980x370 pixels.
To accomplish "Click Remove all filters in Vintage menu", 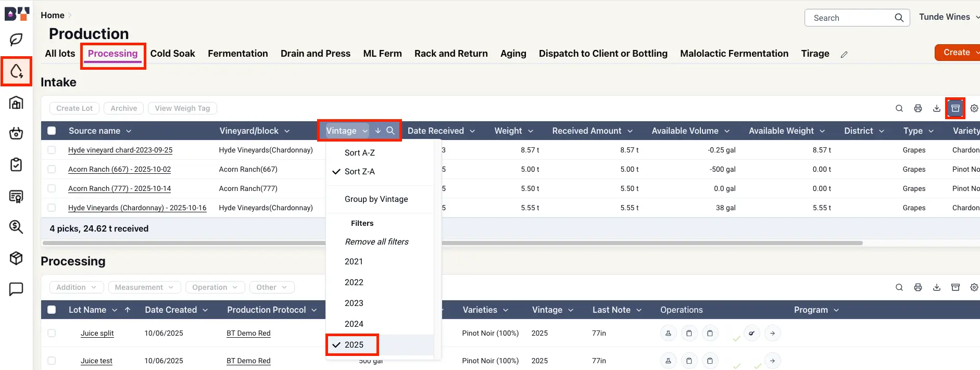I will pos(376,241).
